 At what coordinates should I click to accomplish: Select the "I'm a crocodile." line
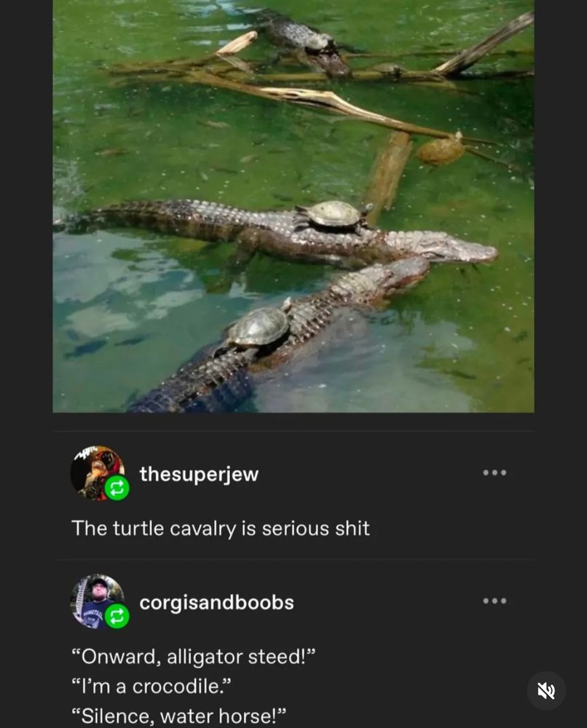coord(151,687)
